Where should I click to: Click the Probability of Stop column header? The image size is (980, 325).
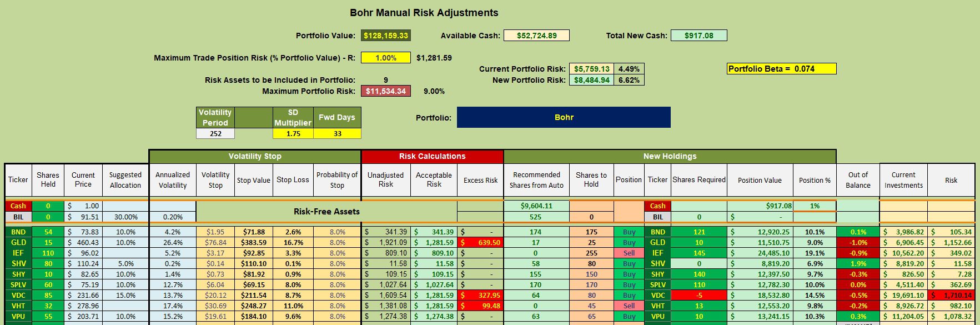pyautogui.click(x=337, y=180)
